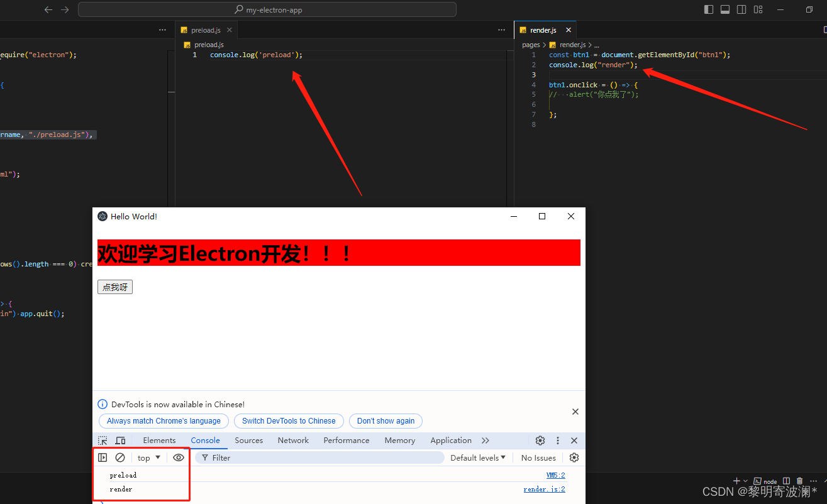Open DevTools settings gear in tab bar
Screen dimensions: 827x504
click(x=540, y=441)
